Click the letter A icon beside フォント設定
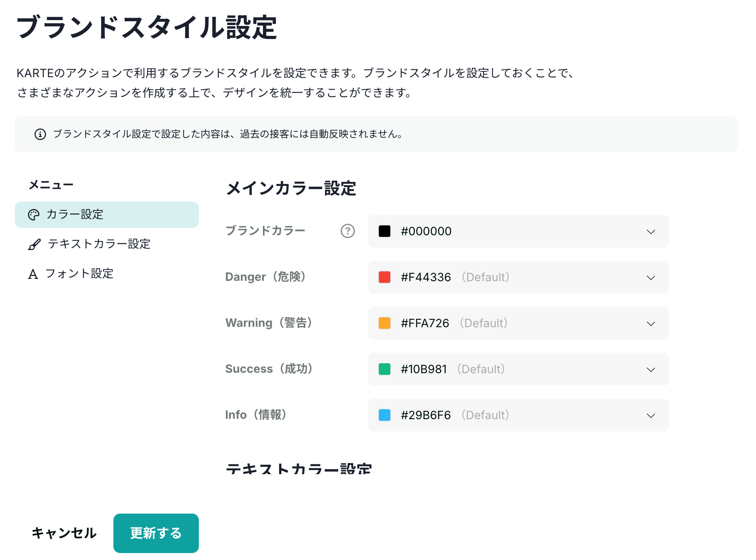Viewport: 756px width, 560px height. click(33, 274)
